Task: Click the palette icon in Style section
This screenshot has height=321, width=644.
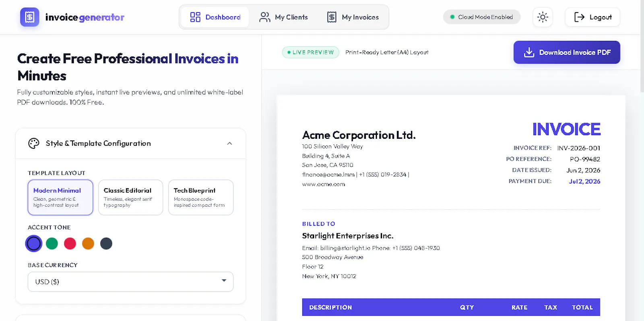Action: click(x=34, y=143)
